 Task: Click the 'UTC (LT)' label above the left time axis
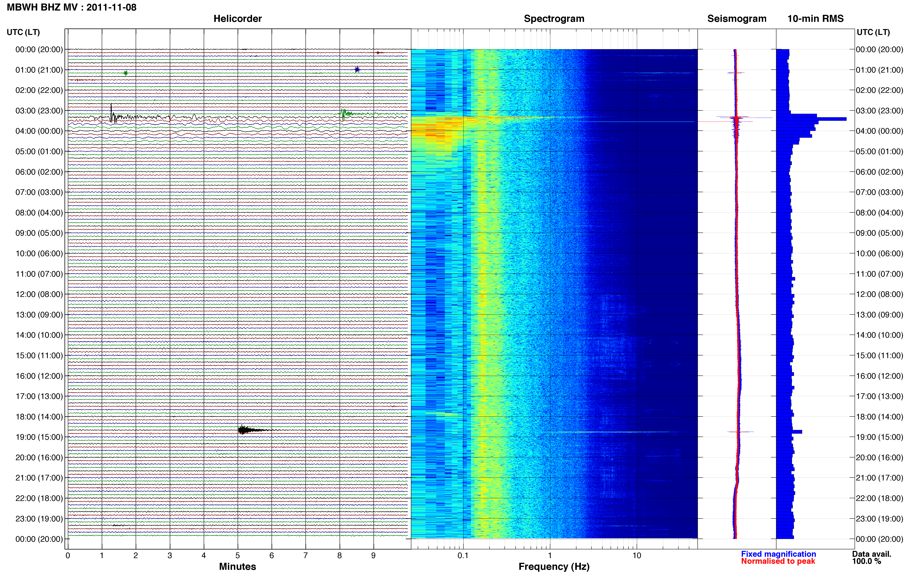click(23, 32)
